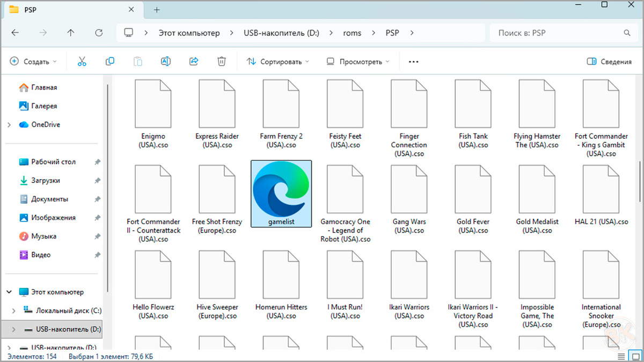Open Загрузки quick access folder
The image size is (644, 362).
[40, 181]
